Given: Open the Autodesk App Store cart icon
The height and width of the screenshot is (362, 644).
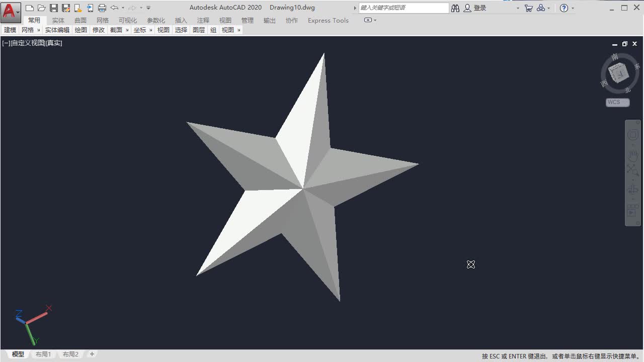Looking at the screenshot, I should pos(528,8).
